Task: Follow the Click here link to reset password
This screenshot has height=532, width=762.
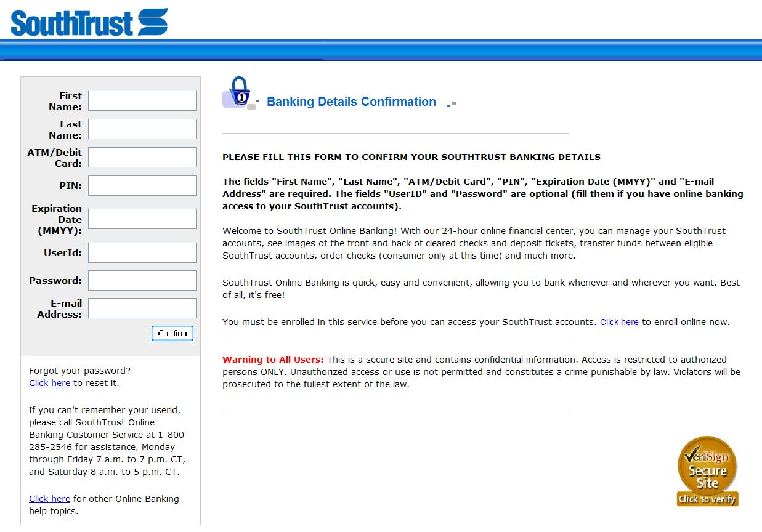Action: pyautogui.click(x=49, y=383)
